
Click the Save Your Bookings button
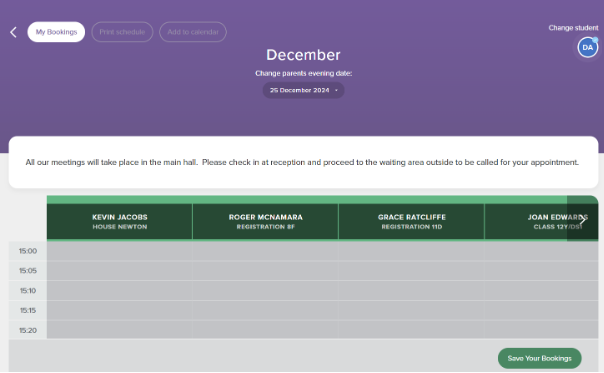click(540, 358)
